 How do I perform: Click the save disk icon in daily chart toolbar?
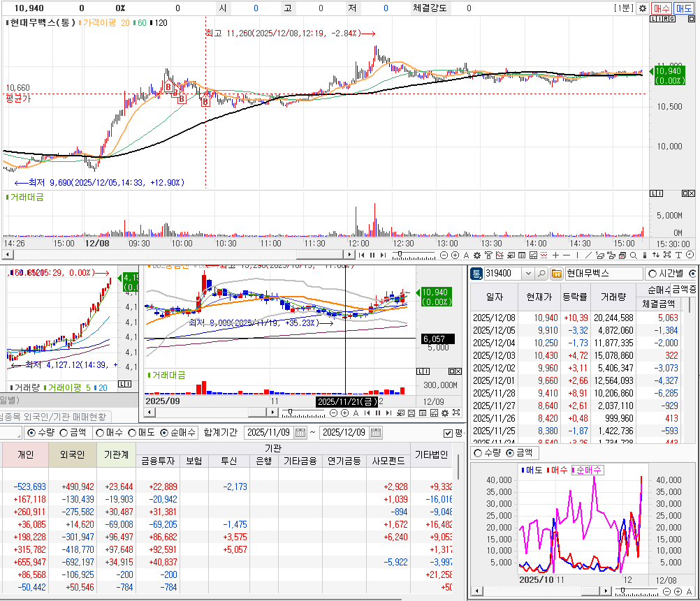pos(411,413)
